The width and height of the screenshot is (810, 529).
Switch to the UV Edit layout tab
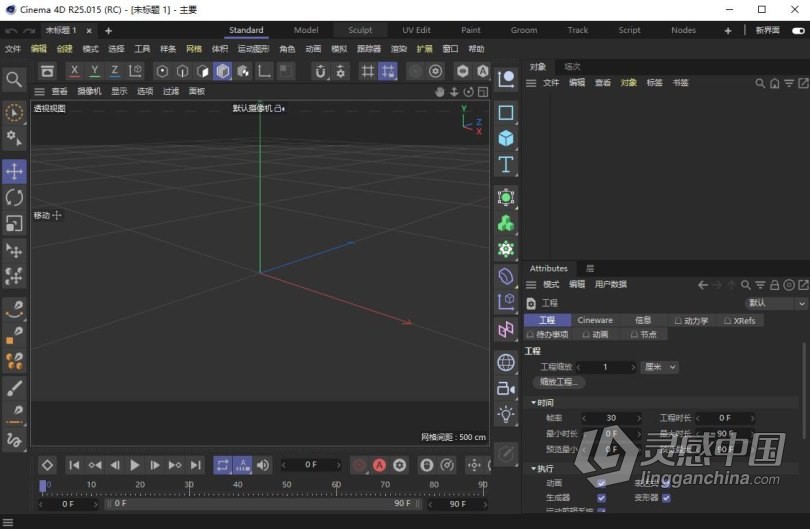[x=416, y=30]
